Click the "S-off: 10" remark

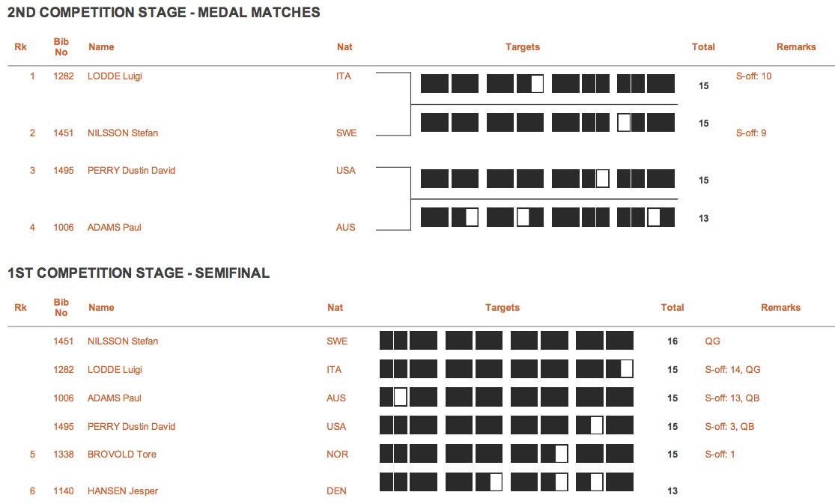tap(753, 76)
